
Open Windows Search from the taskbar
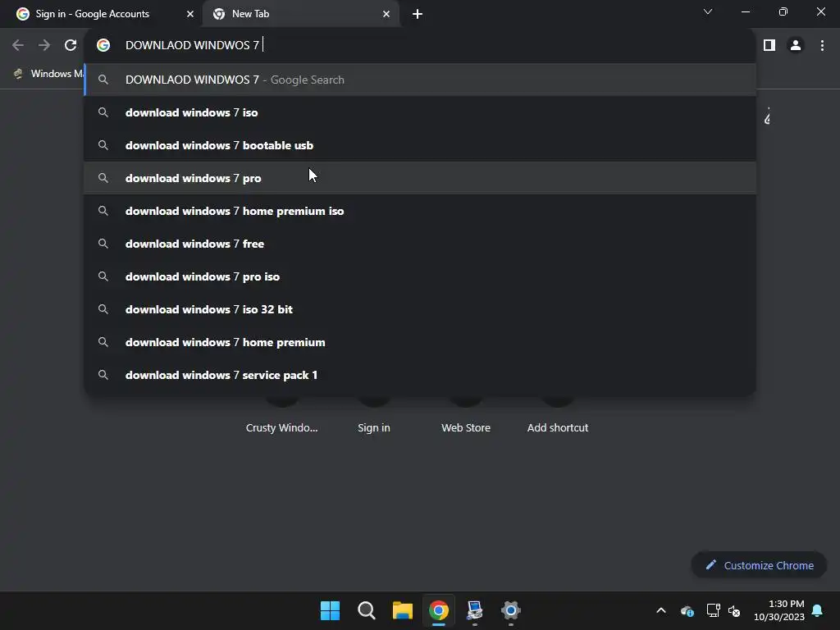click(367, 610)
